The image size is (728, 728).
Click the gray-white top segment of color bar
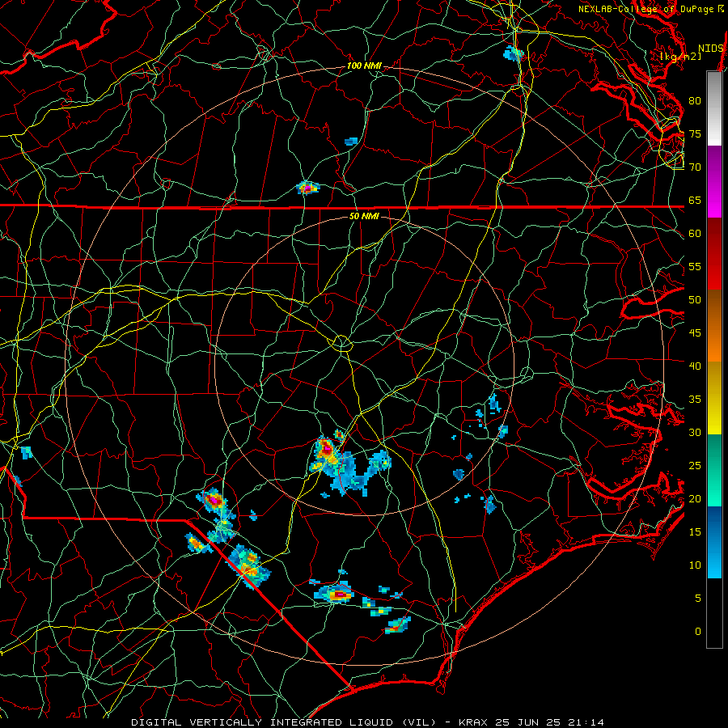(714, 108)
